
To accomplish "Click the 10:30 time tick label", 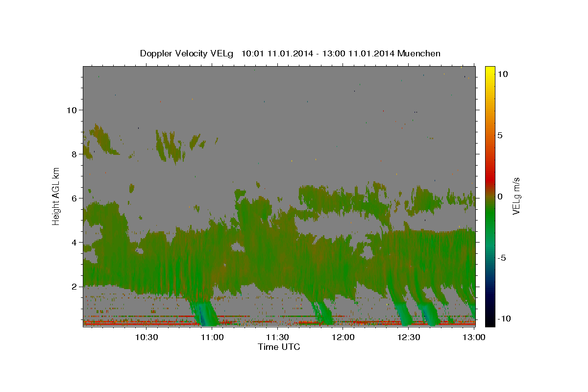I will pos(147,337).
